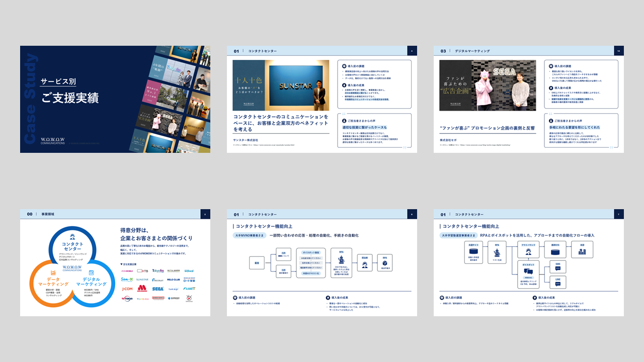This screenshot has width=644, height=362.
Task: Click the SEGA photo with pink mascot
Action: [x=488, y=85]
